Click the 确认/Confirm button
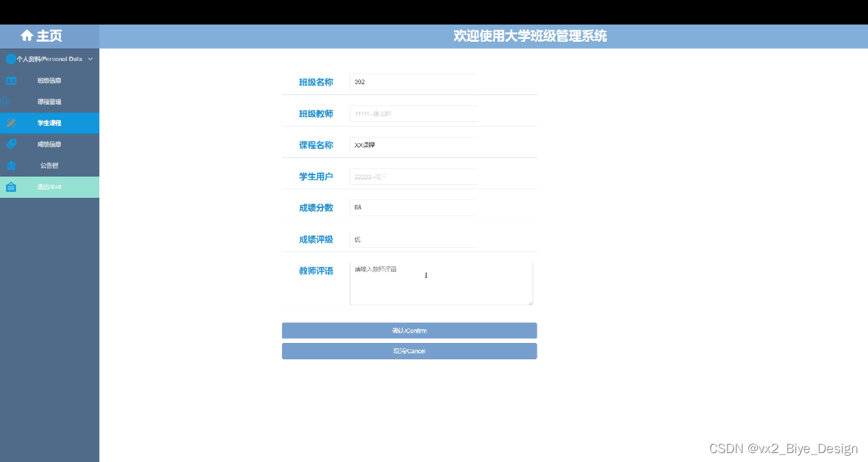 [x=409, y=331]
